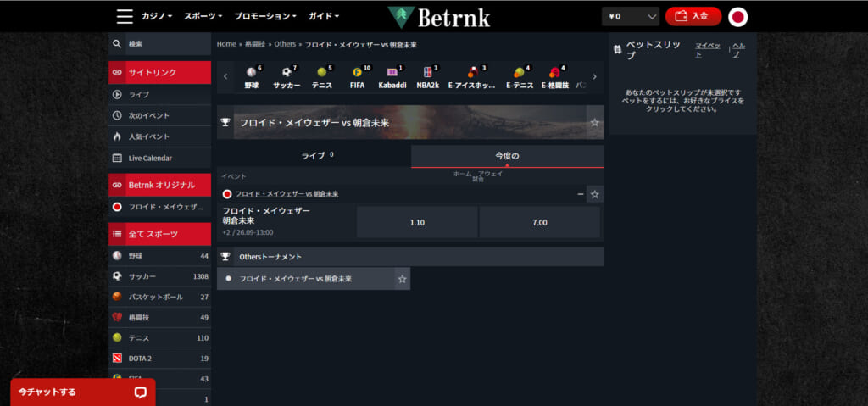Open more markets via +2 text
Screen dimensions: 868x406
pyautogui.click(x=225, y=232)
